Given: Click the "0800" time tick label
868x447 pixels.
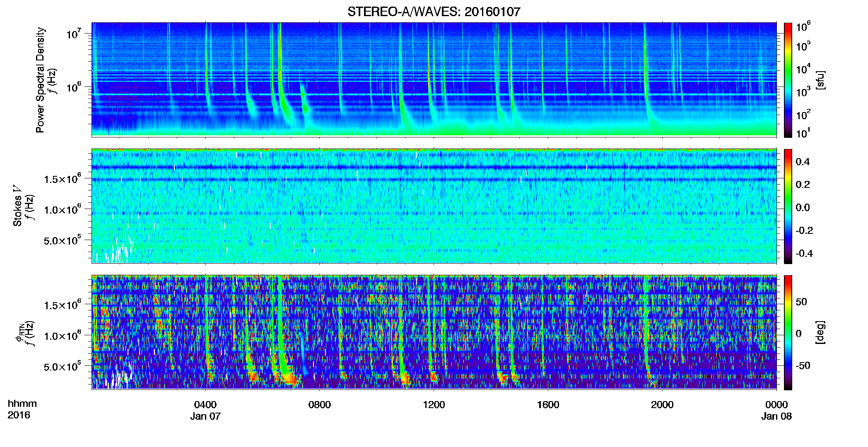Looking at the screenshot, I should point(320,404).
